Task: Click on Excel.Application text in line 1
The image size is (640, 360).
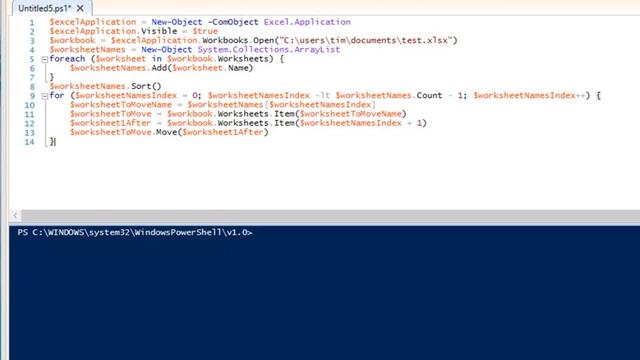Action: pos(307,22)
